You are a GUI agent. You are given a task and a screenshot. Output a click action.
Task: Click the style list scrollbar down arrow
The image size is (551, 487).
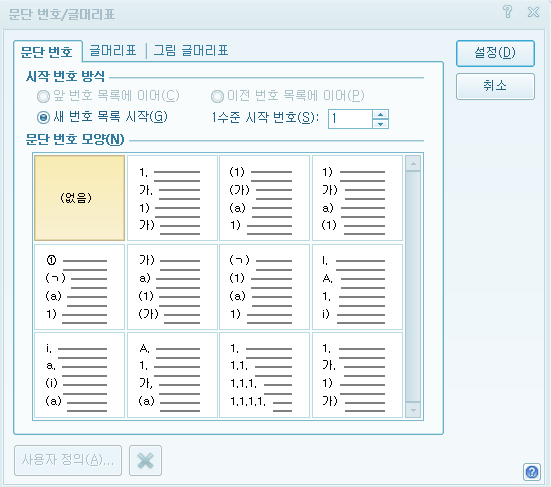(413, 410)
